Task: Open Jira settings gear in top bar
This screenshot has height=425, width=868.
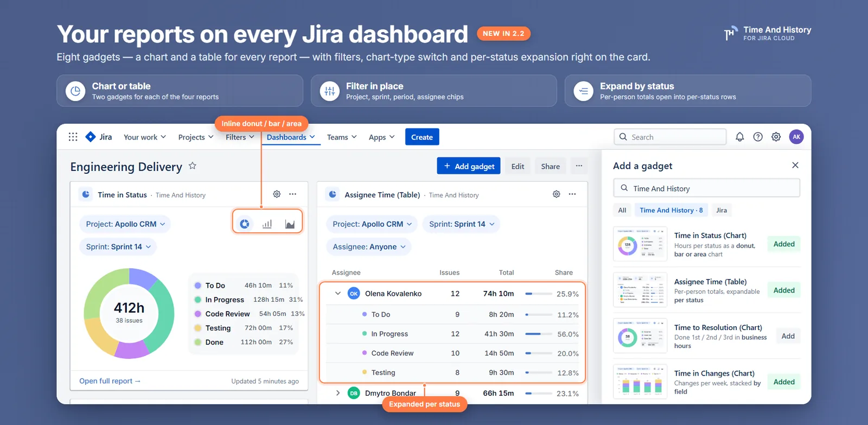Action: (x=776, y=137)
